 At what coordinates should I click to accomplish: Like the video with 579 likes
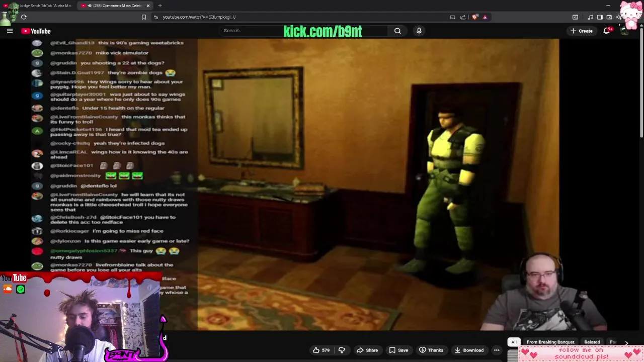pyautogui.click(x=321, y=350)
